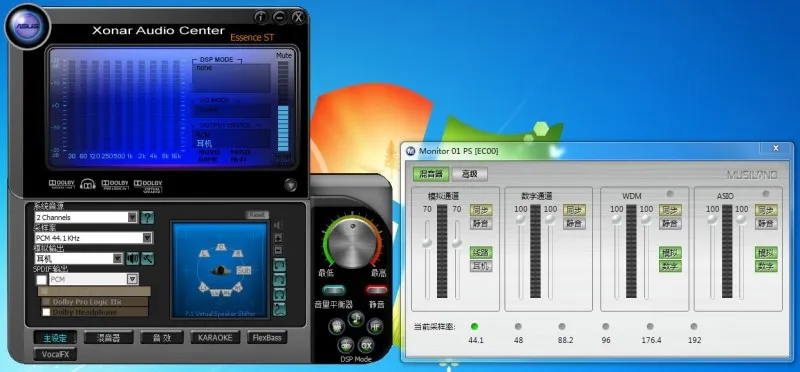Click the plus icon beside speaker shifter
The width and height of the screenshot is (800, 372).
[278, 238]
